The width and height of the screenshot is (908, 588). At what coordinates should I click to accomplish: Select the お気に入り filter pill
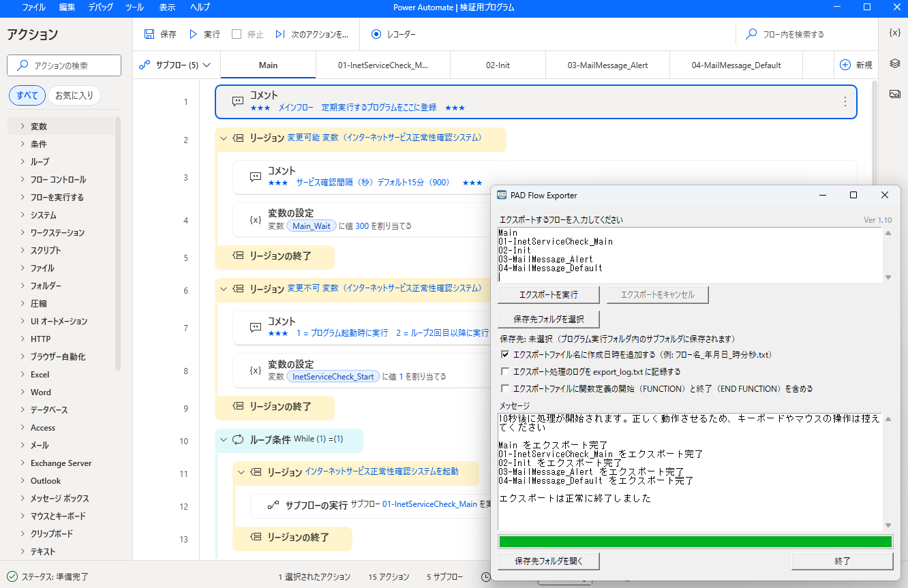[x=74, y=95]
